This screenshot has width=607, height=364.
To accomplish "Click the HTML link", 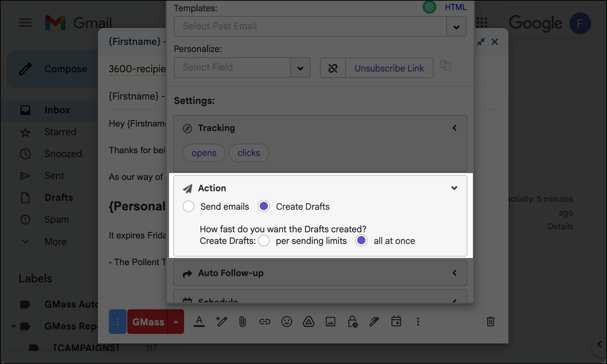I will pyautogui.click(x=455, y=7).
